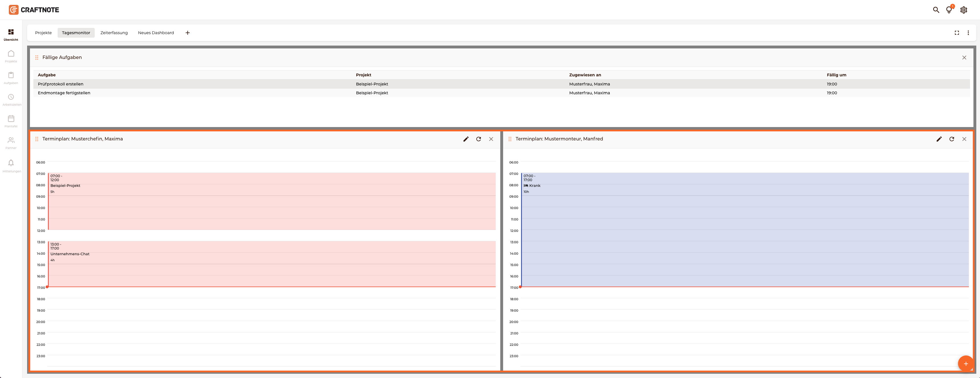Open task Prüfprotokoll erstellen

[x=60, y=84]
